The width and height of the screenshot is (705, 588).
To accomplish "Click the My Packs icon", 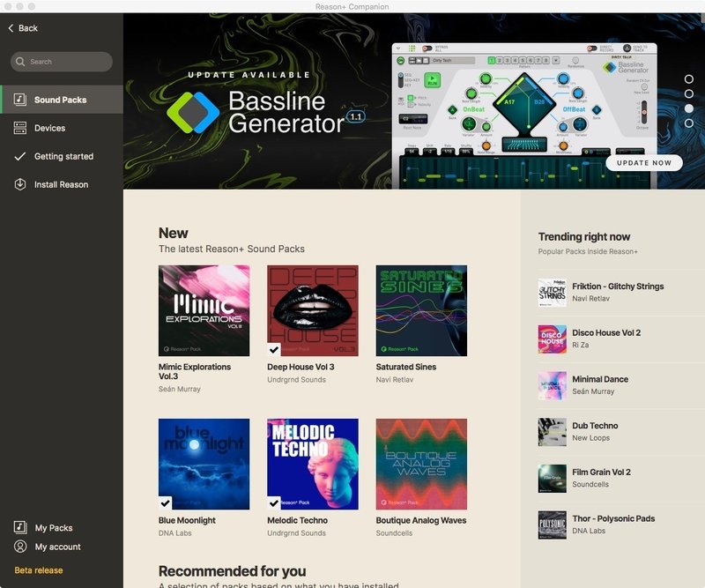I will [20, 527].
